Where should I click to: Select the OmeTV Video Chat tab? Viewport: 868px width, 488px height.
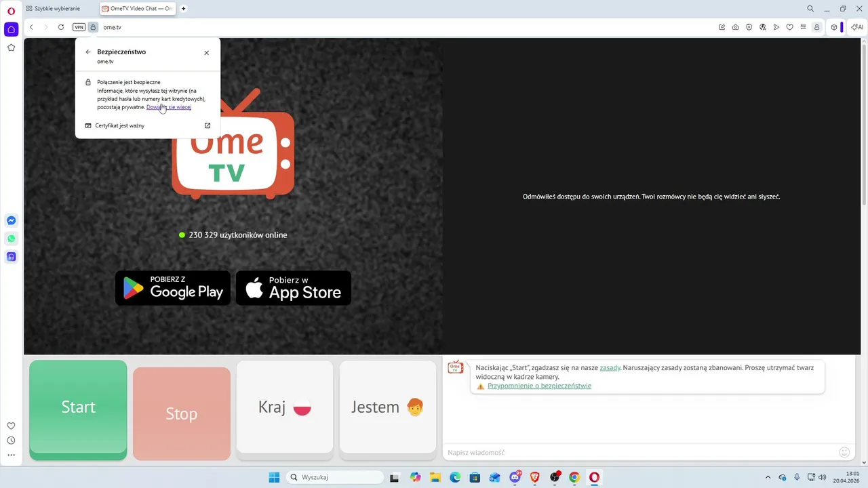click(138, 9)
